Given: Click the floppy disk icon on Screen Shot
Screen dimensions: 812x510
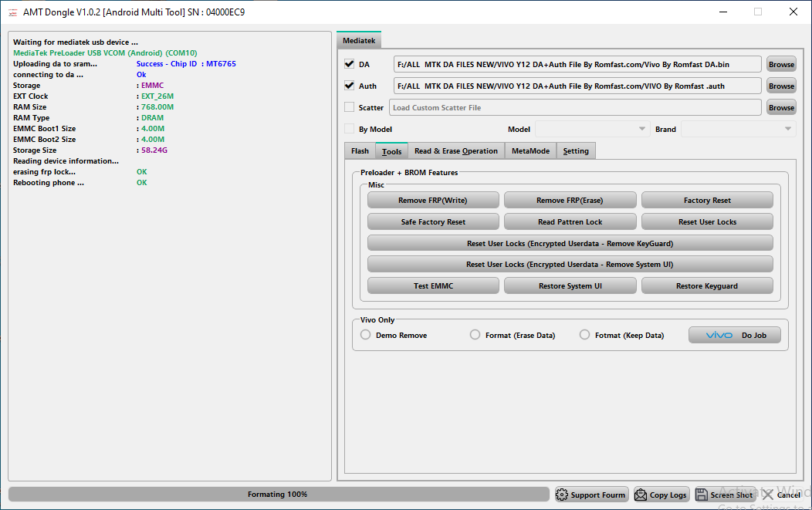Looking at the screenshot, I should click(702, 495).
